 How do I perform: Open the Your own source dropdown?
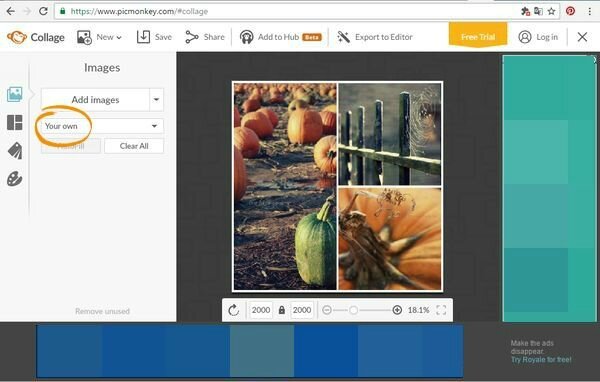(x=102, y=126)
